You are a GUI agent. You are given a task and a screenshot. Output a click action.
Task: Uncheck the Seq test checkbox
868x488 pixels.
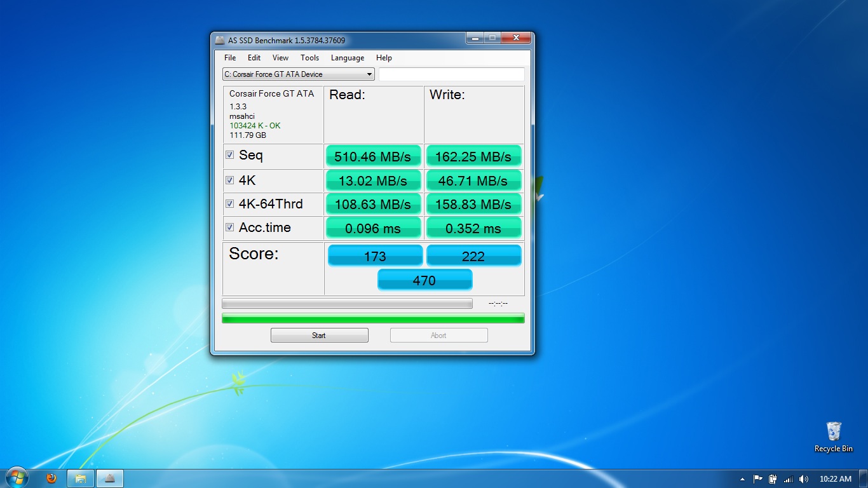pyautogui.click(x=229, y=155)
